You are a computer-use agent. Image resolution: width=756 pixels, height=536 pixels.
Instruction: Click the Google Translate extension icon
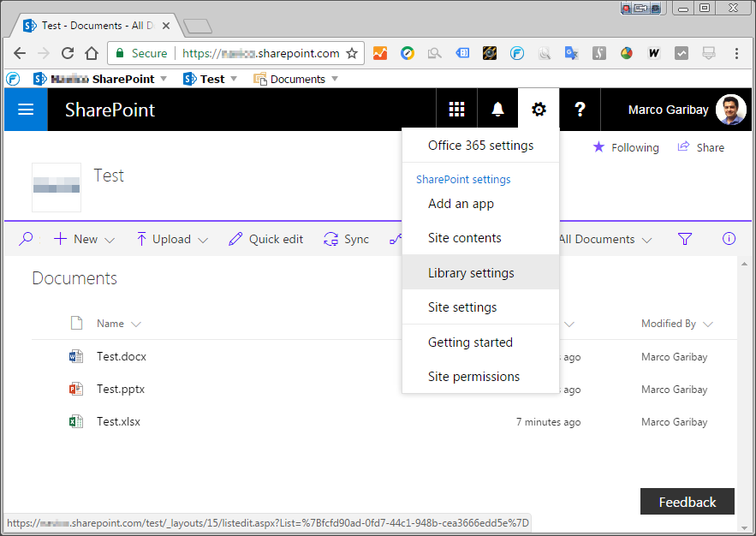(571, 53)
